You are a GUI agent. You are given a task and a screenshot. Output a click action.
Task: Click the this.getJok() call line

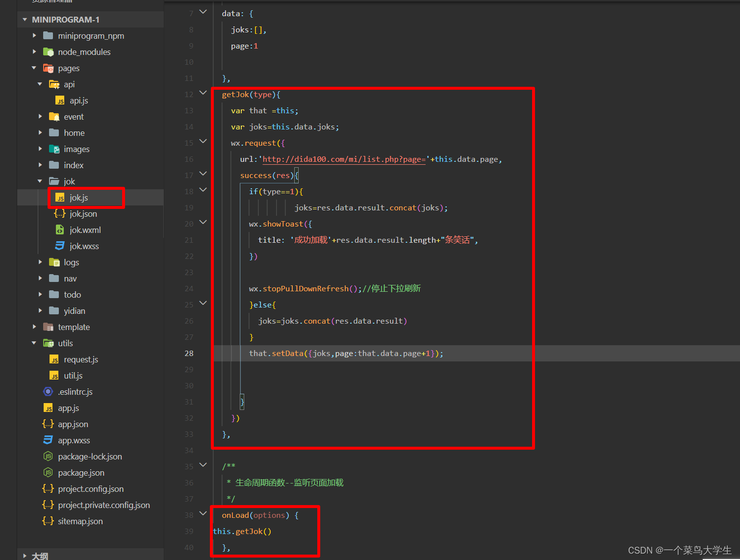tap(242, 532)
